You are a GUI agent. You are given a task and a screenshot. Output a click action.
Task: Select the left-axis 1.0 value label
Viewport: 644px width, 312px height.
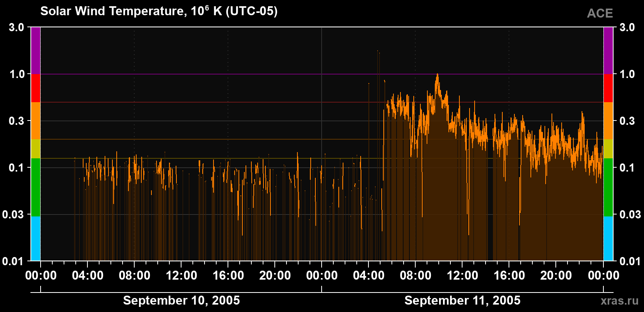point(16,74)
